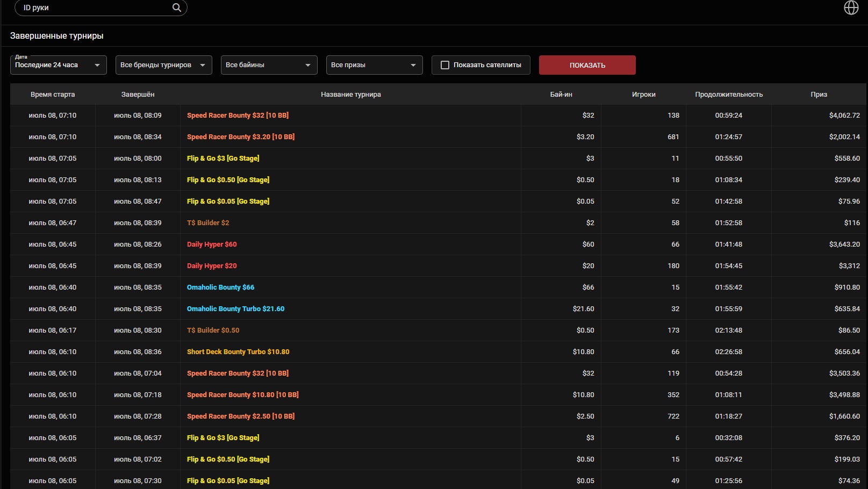Viewport: 868px width, 489px height.
Task: Click the search magnifier icon
Action: click(176, 8)
